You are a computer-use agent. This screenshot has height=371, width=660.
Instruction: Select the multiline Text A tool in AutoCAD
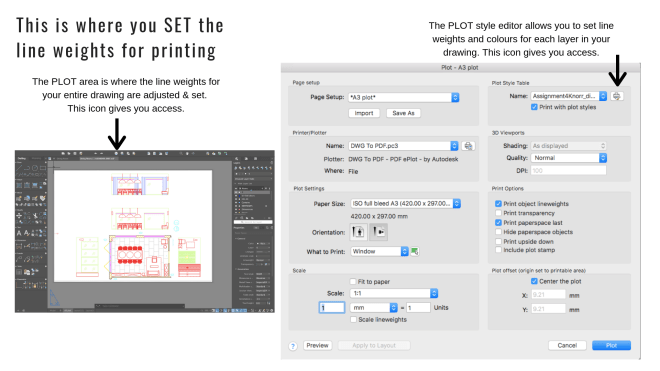point(19,232)
